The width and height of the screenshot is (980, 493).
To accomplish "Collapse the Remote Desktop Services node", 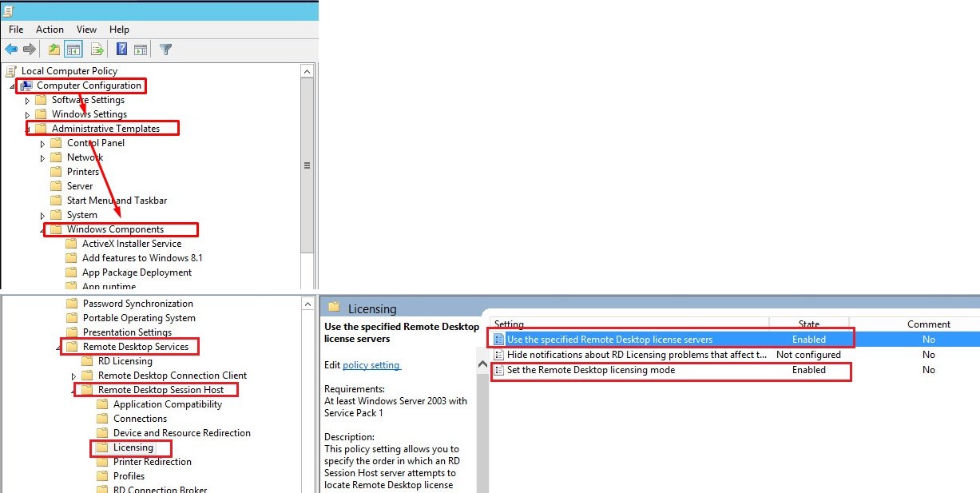I will tap(58, 348).
